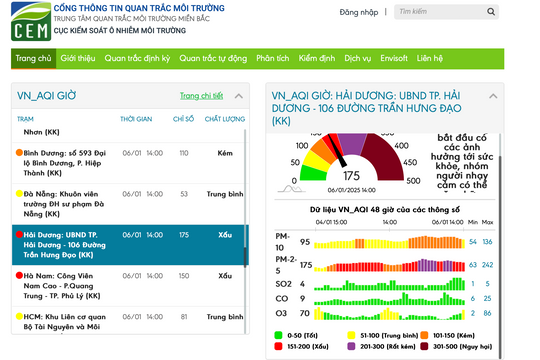The height and width of the screenshot is (360, 540).
Task: Open the Quan trắc tự động menu
Action: [213, 58]
